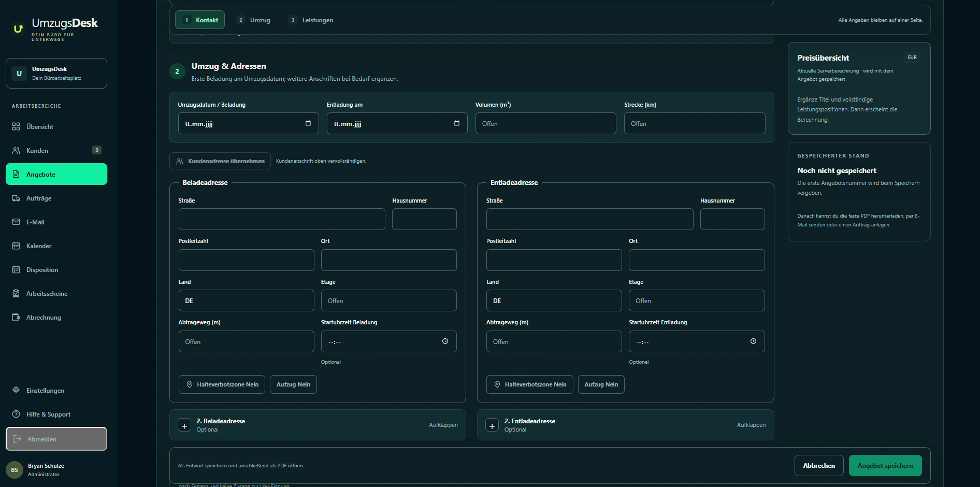Click the E-Mail envelope icon

(16, 222)
